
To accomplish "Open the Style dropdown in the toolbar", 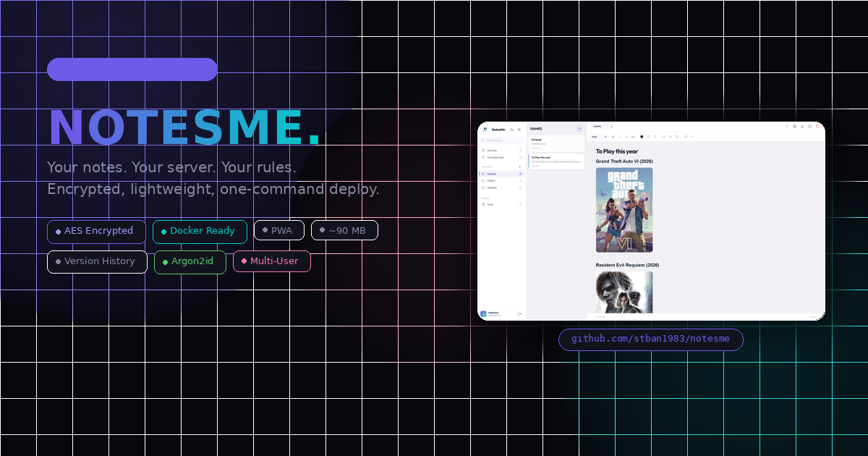I will pos(599,136).
